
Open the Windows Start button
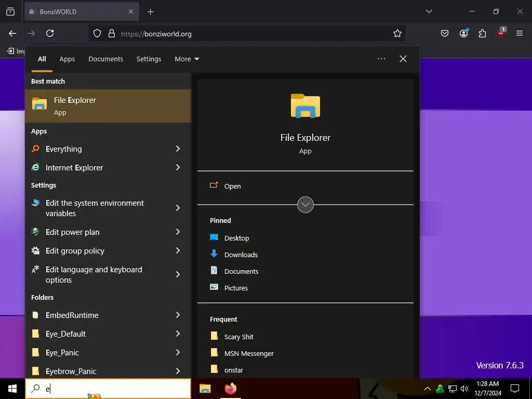pyautogui.click(x=12, y=389)
